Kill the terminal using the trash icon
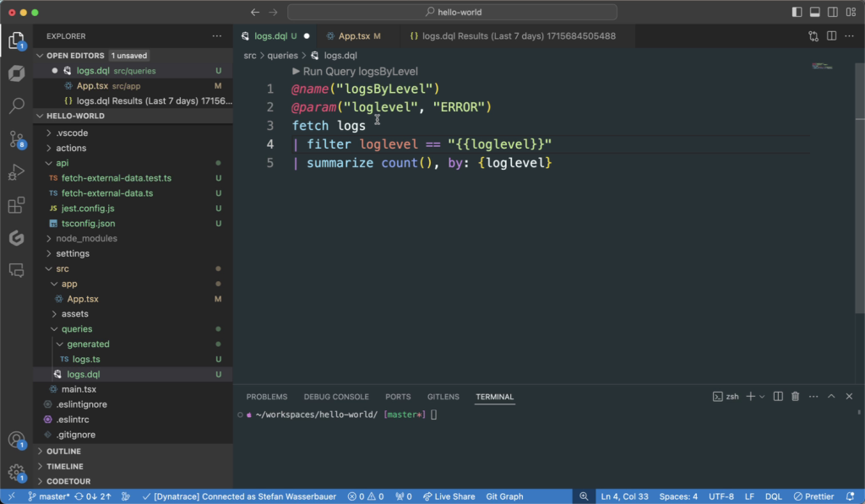Viewport: 865px width, 504px height. (795, 396)
